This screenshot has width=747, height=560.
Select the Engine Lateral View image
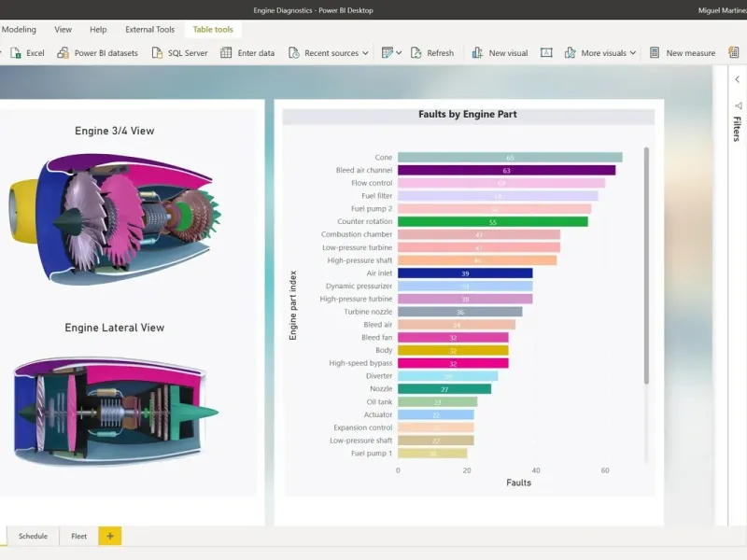[116, 412]
